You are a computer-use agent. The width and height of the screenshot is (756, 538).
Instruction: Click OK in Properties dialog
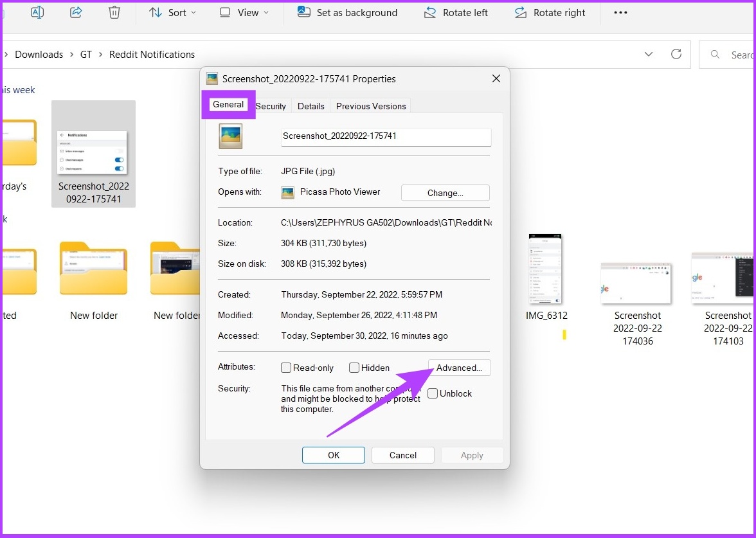pyautogui.click(x=334, y=455)
